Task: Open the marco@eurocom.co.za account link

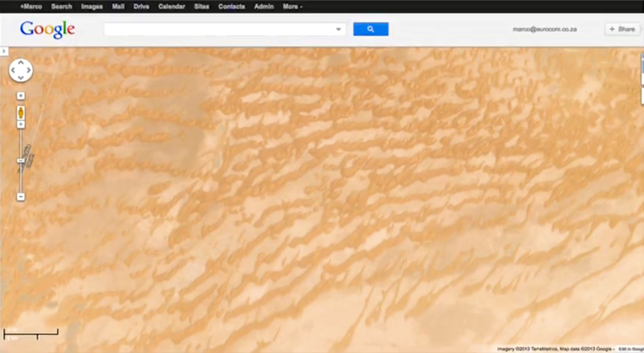Action: (544, 29)
